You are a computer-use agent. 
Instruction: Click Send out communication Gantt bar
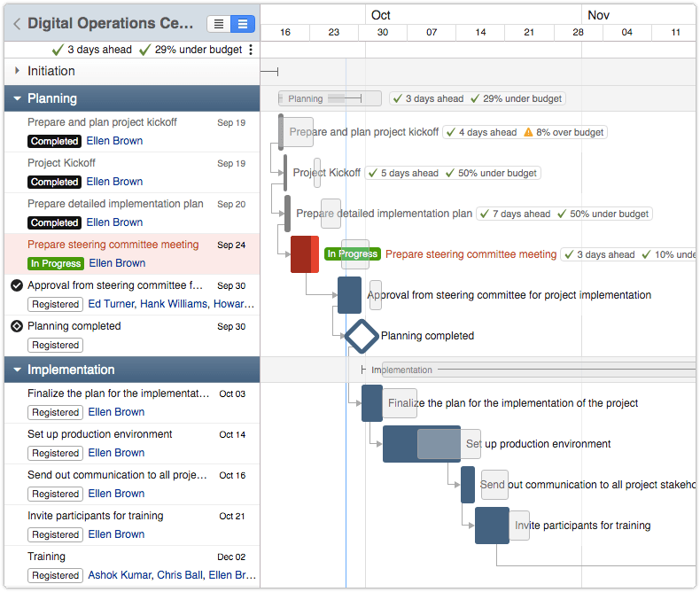468,485
